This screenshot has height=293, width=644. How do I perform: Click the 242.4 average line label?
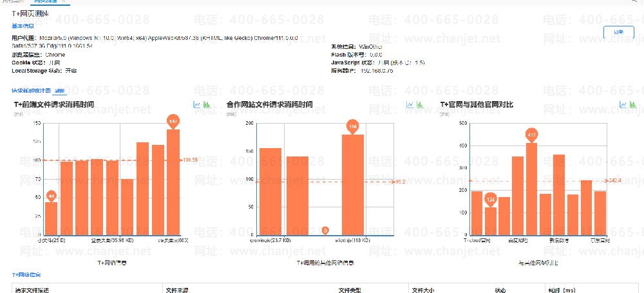[617, 181]
